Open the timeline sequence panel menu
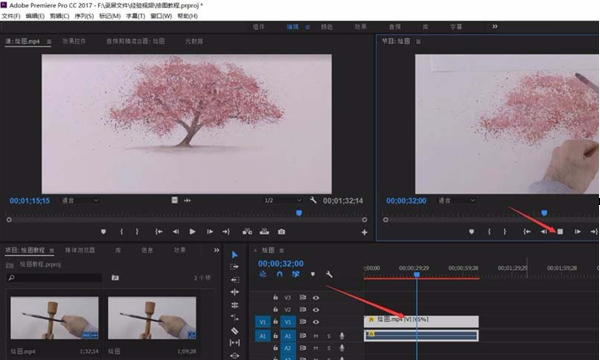This screenshot has width=600, height=360. [281, 250]
